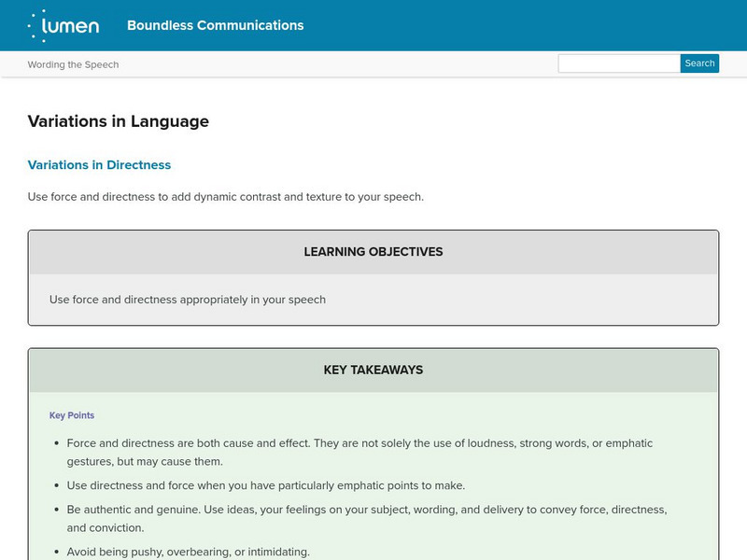Select the Variations in Directness subheading
This screenshot has height=560, width=747.
tap(99, 165)
